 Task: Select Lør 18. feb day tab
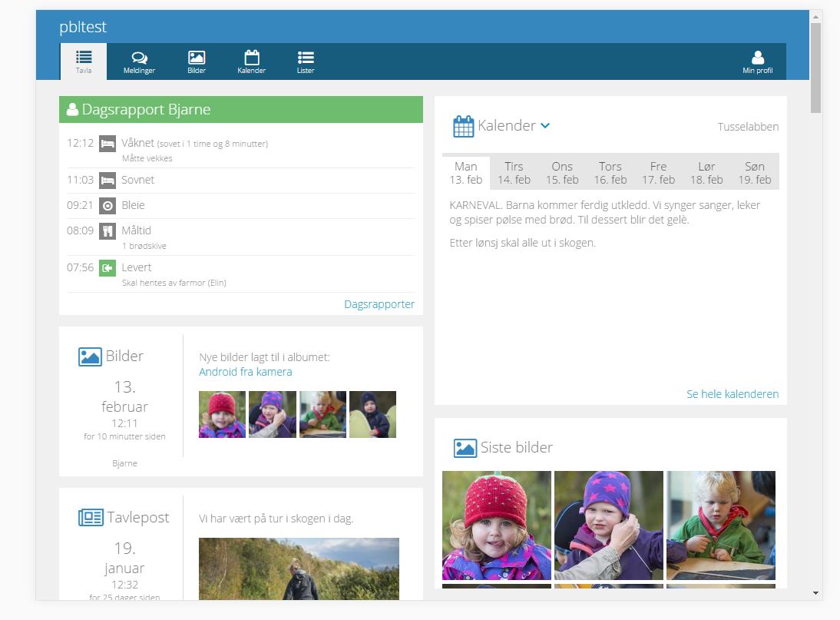point(706,173)
